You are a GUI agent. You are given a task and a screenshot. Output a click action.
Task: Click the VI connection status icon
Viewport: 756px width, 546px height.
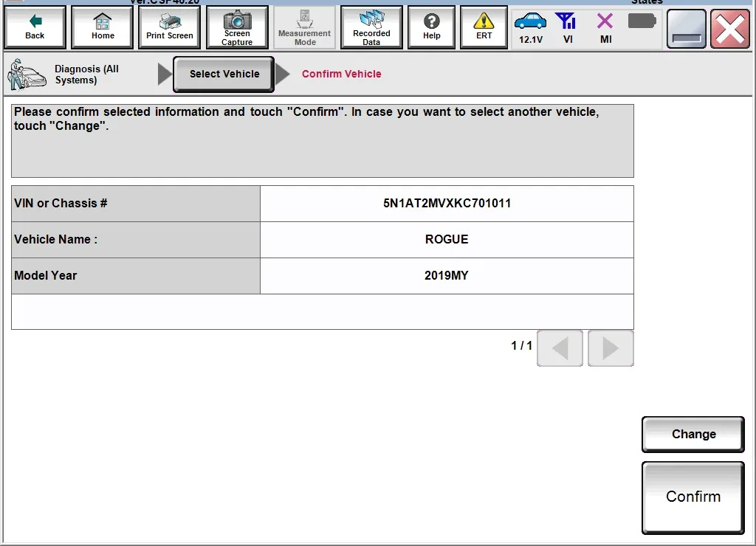567,28
